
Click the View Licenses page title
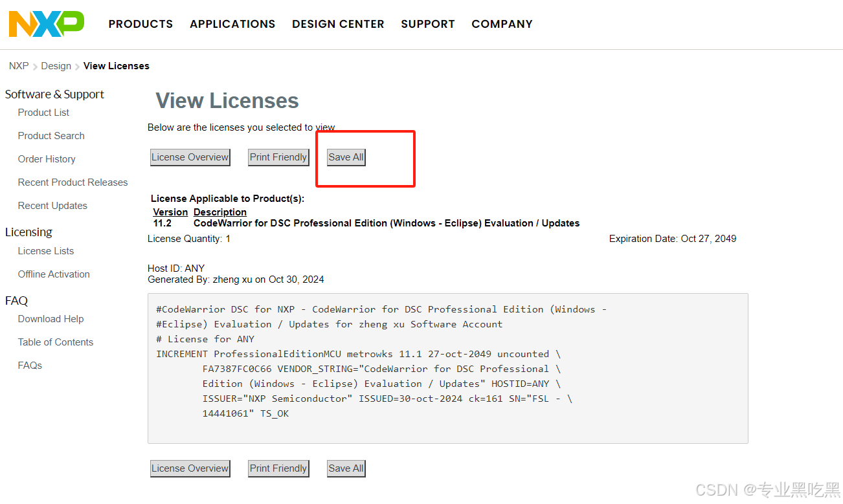click(227, 101)
